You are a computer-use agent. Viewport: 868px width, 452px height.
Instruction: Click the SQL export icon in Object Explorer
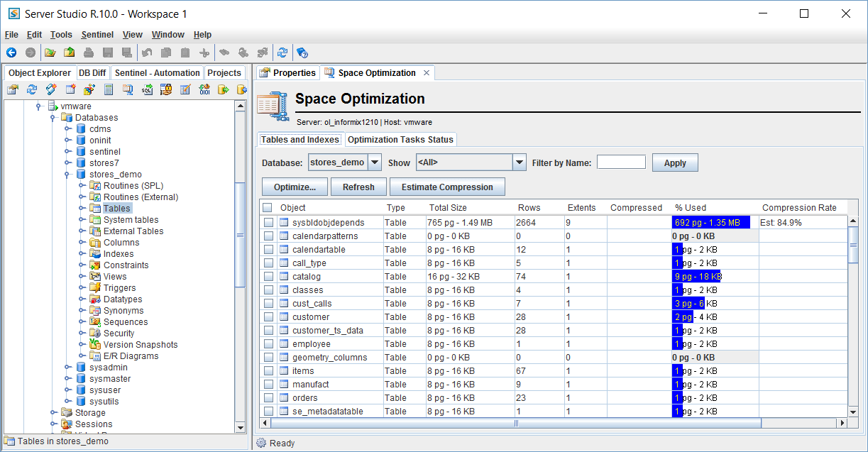[147, 89]
